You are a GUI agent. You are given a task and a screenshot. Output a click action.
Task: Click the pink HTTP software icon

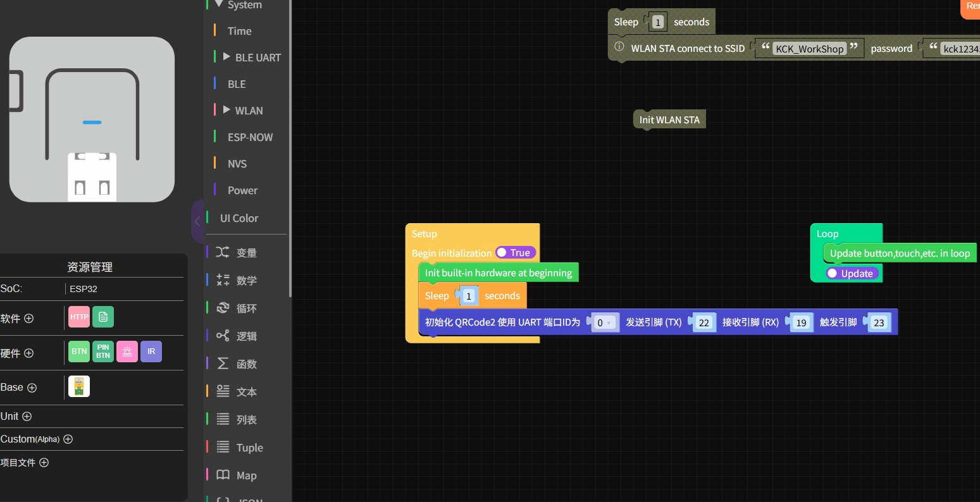(79, 317)
